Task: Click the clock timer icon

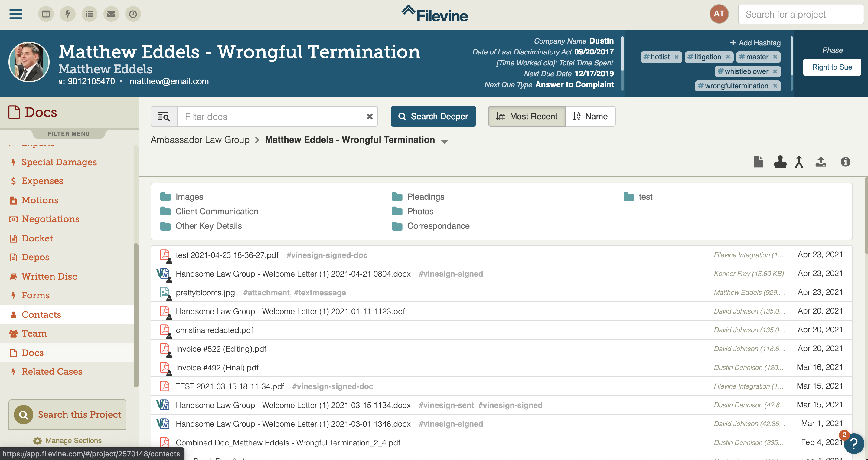Action: pos(133,14)
